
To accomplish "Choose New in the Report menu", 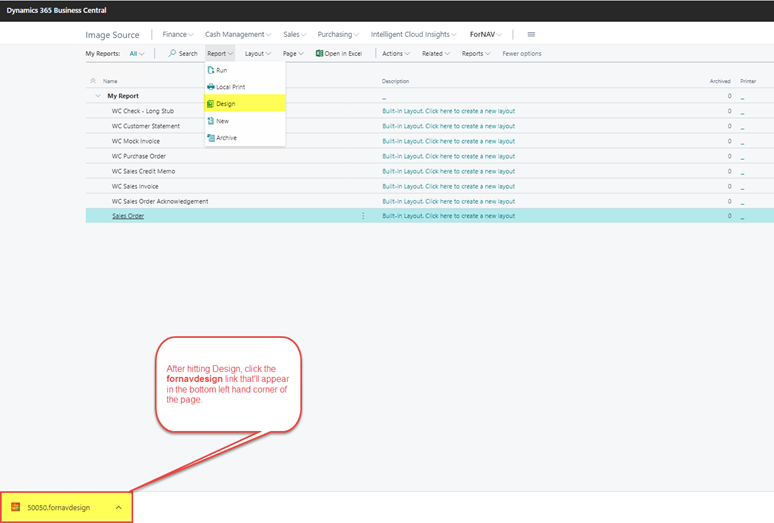I will coord(245,121).
